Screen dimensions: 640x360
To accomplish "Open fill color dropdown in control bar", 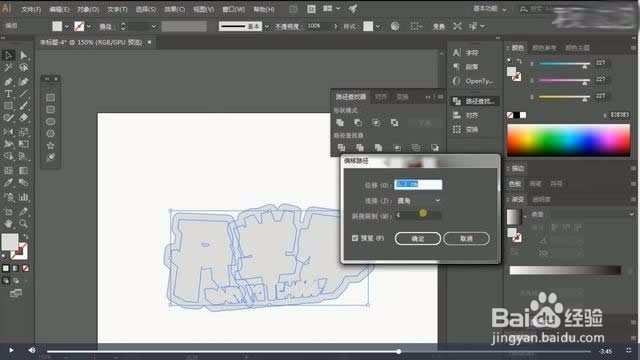I will 67,27.
